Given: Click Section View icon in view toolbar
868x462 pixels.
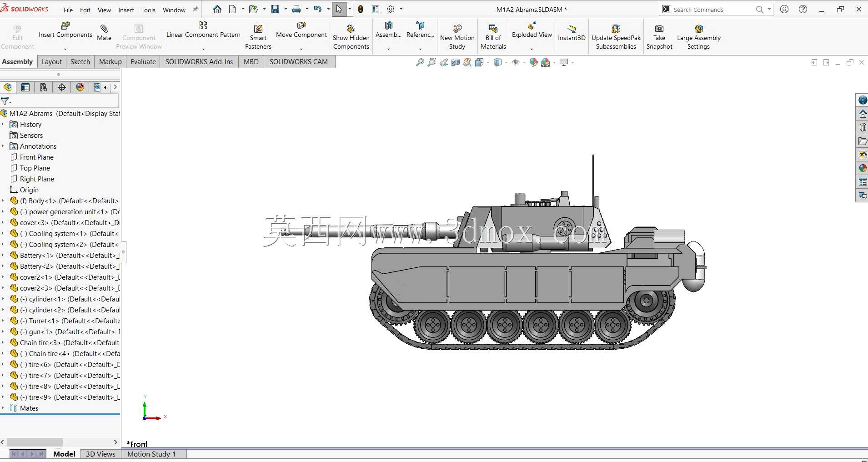Looking at the screenshot, I should 456,62.
